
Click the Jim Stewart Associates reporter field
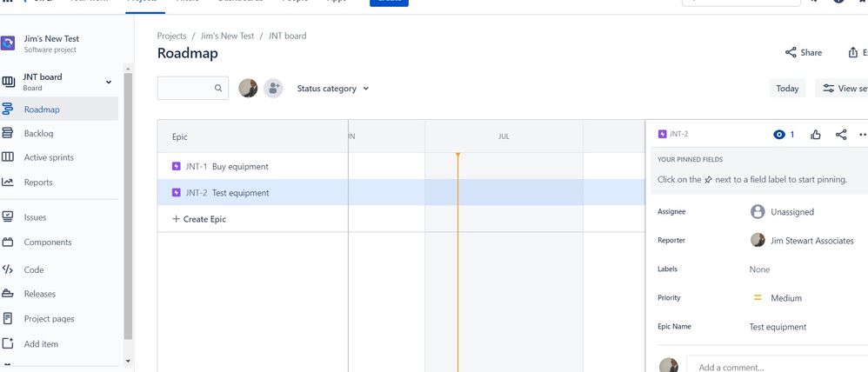click(802, 240)
